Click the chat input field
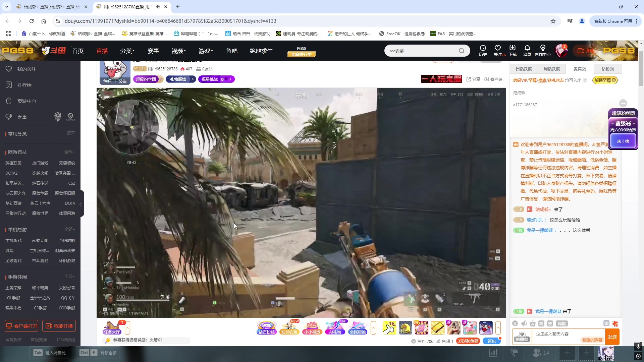Viewport: 644px width, 362px height. 569,337
